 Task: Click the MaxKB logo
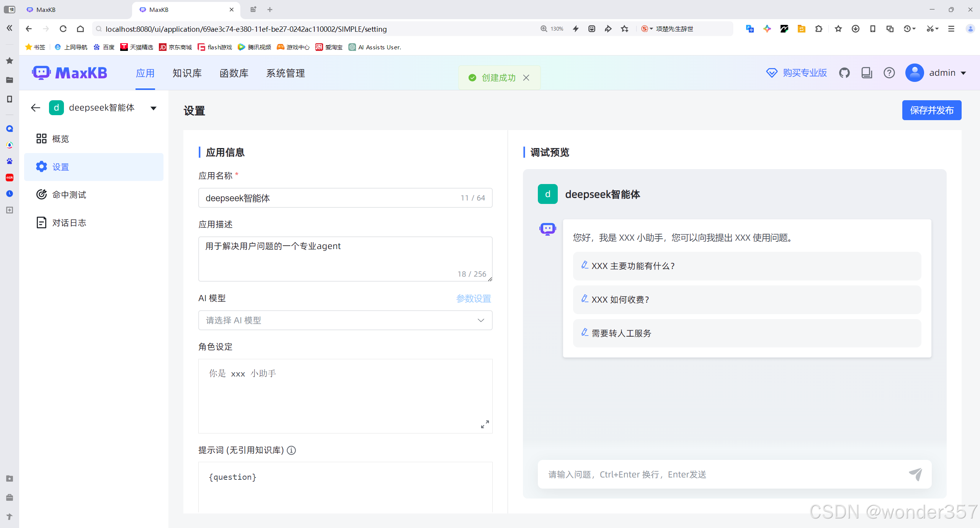(70, 73)
